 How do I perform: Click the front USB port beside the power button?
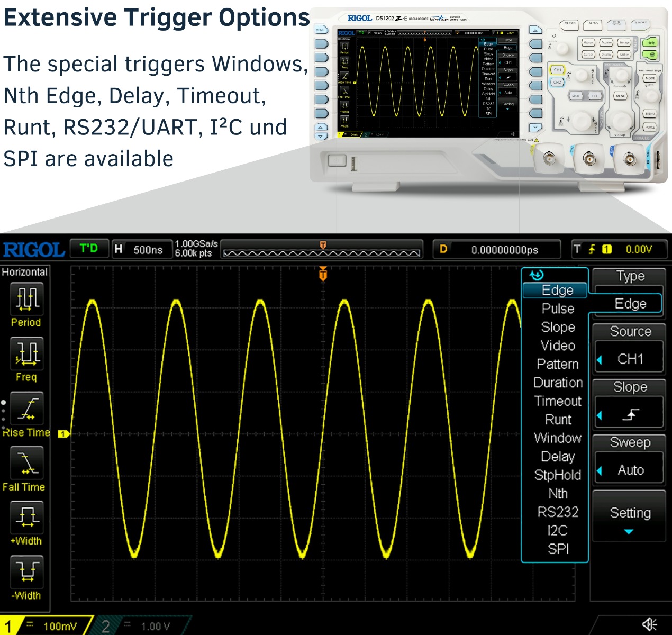coord(354,164)
